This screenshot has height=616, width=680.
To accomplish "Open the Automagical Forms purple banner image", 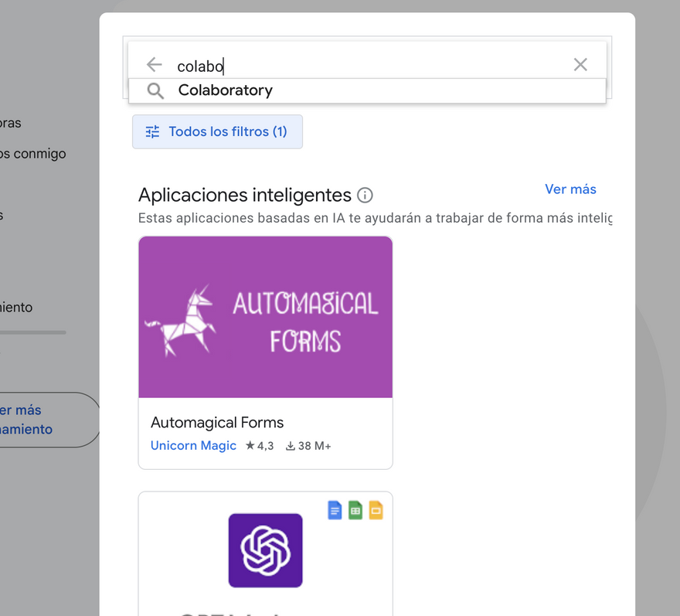I will tap(265, 317).
